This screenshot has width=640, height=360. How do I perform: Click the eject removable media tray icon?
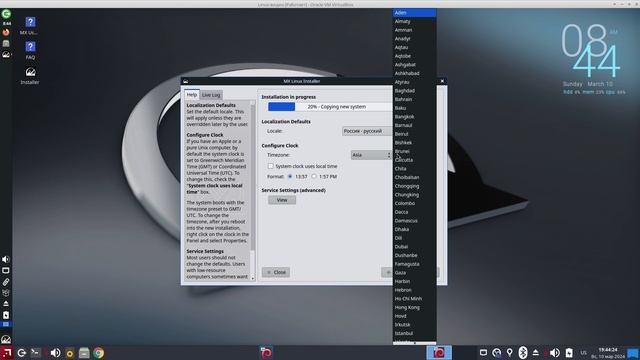(x=536, y=353)
